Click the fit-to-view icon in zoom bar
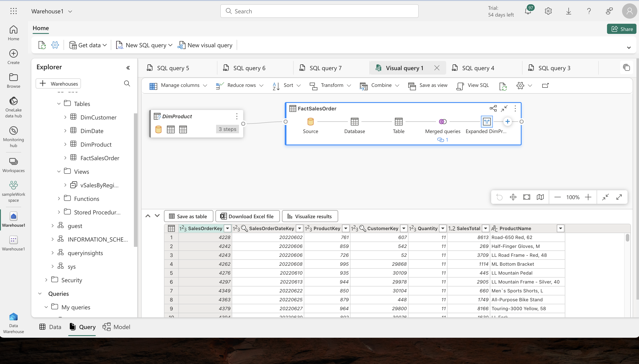Screen dimensions: 639x364 pyautogui.click(x=526, y=197)
